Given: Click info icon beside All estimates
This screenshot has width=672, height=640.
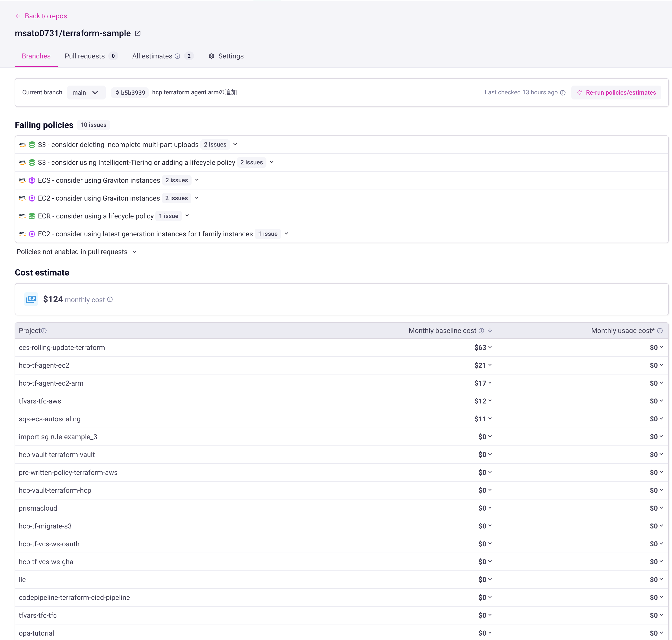Looking at the screenshot, I should click(177, 56).
